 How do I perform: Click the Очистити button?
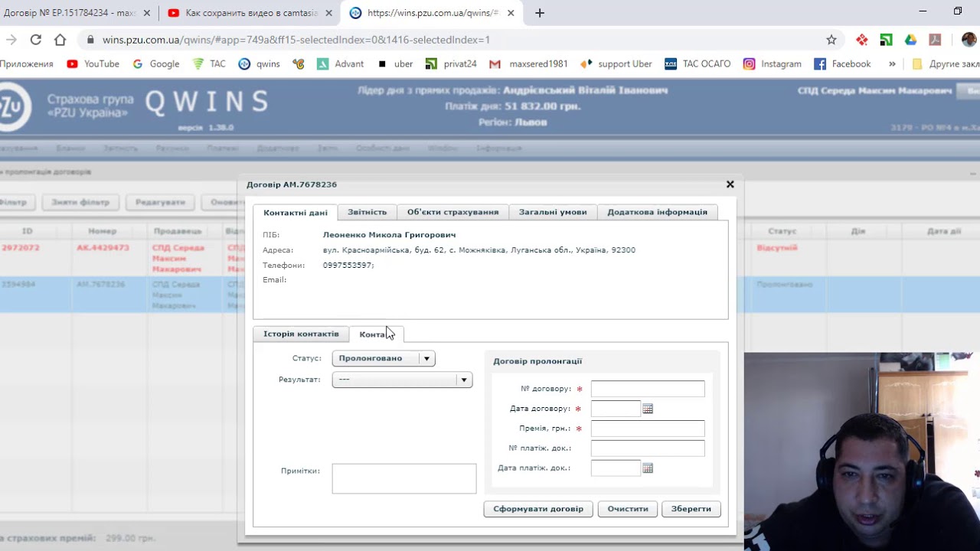(x=628, y=509)
